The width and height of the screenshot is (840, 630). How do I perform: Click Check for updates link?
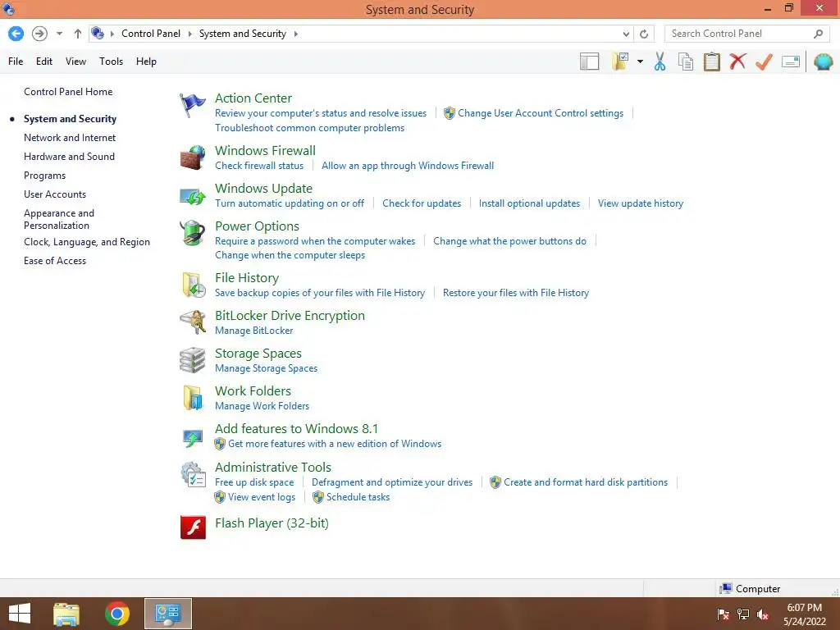tap(422, 203)
